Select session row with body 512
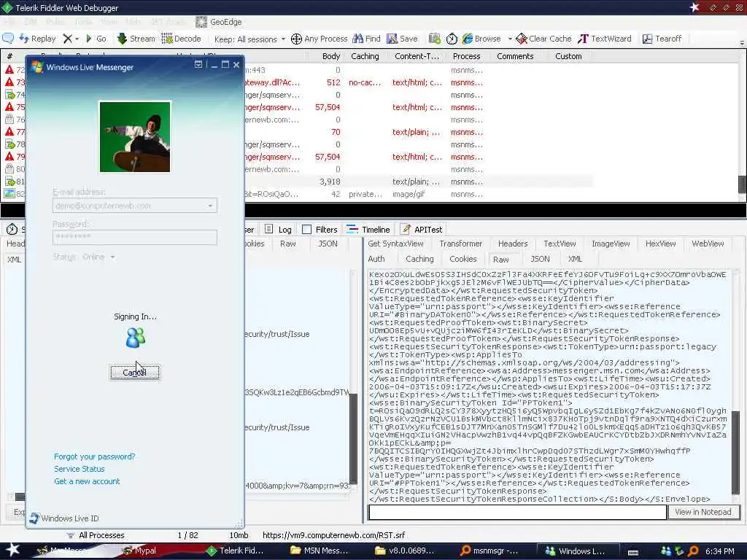The image size is (747, 560). [x=419, y=82]
